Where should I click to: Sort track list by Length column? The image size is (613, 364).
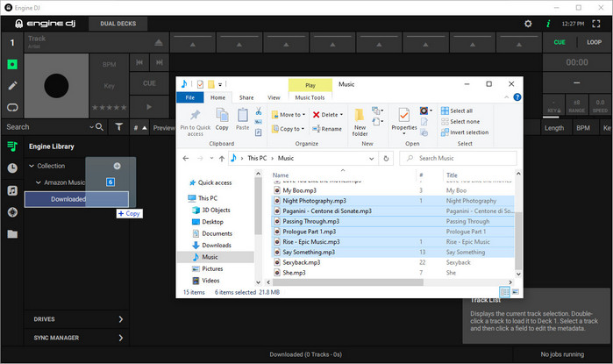pyautogui.click(x=554, y=128)
